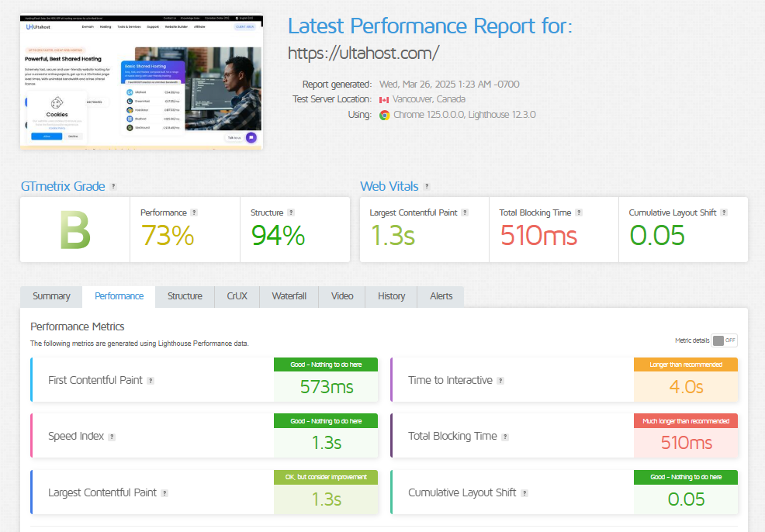Open the Alerts tab

coord(441,296)
